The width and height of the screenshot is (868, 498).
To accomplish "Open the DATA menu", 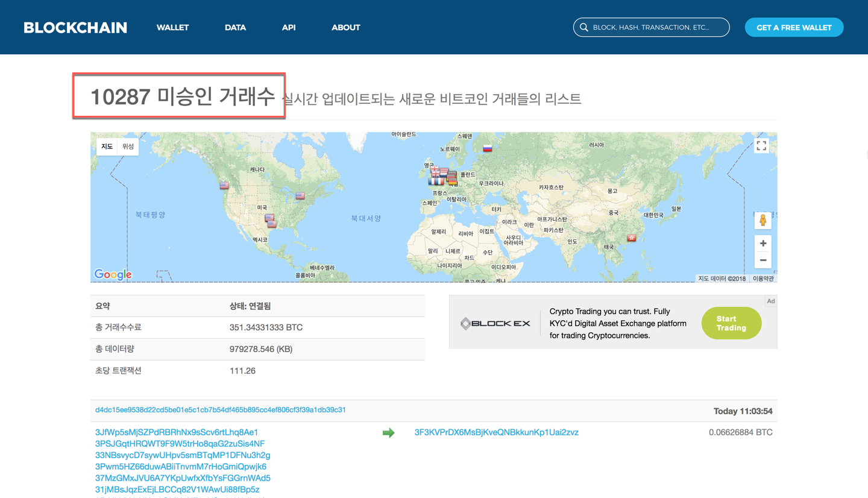I will click(x=236, y=28).
